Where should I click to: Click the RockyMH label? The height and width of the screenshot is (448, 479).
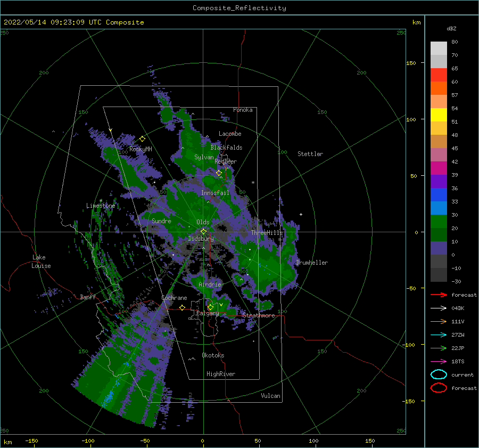point(141,149)
